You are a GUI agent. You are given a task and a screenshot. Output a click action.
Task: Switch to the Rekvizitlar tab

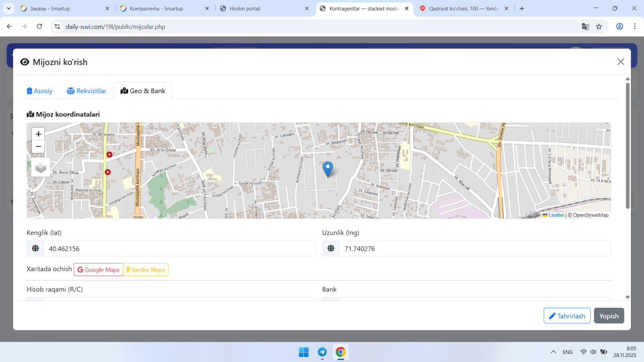click(x=87, y=91)
